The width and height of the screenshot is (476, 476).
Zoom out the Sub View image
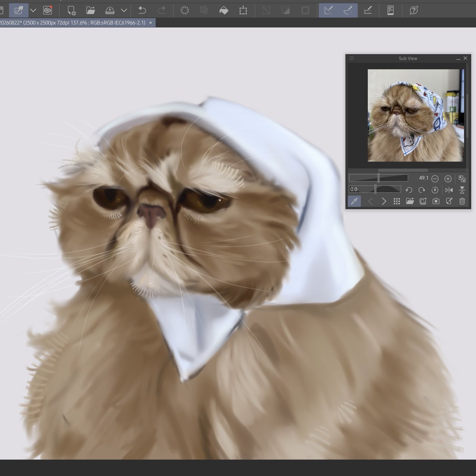coord(435,178)
